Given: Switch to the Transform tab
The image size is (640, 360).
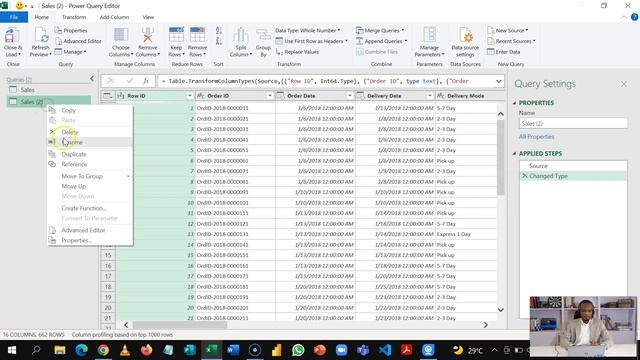Looking at the screenshot, I should (74, 17).
